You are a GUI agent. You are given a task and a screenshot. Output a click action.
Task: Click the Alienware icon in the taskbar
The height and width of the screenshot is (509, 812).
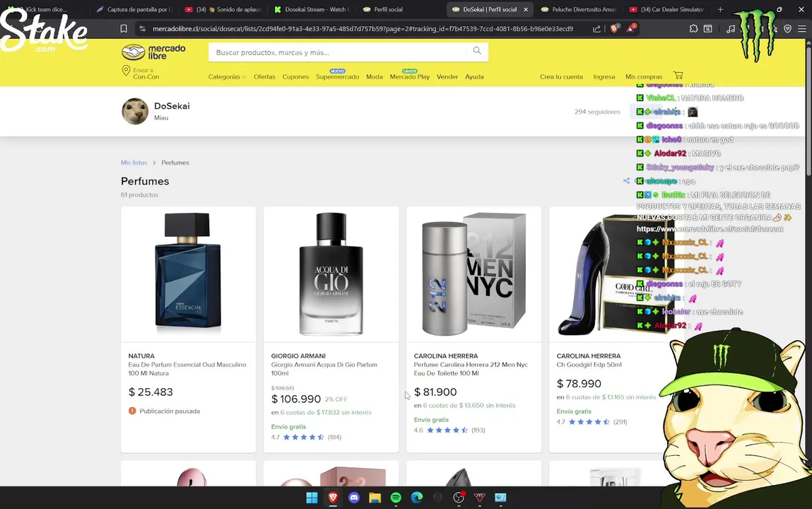click(437, 498)
